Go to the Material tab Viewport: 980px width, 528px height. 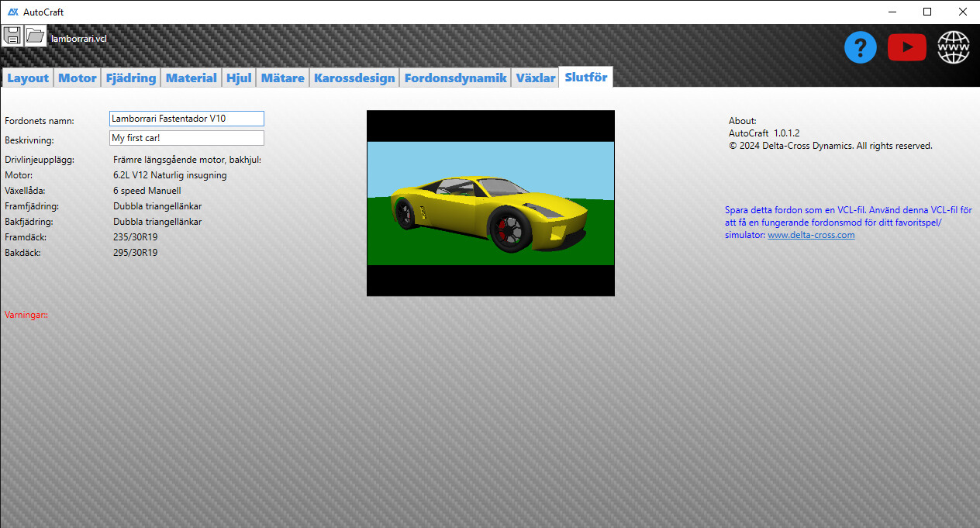point(191,78)
